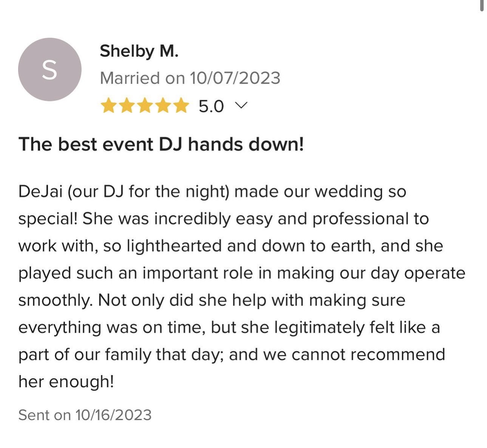Select the review title 'The best event DJ hands down!'

[x=161, y=144]
